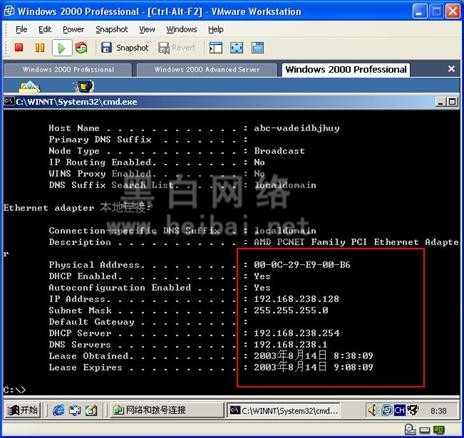Open the File menu
This screenshot has width=464, height=438.
[x=21, y=29]
